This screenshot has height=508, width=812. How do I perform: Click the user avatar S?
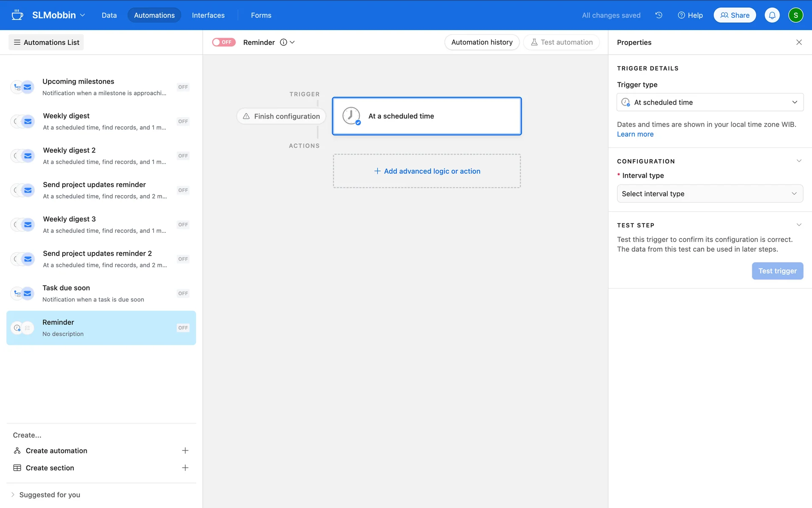(x=795, y=15)
